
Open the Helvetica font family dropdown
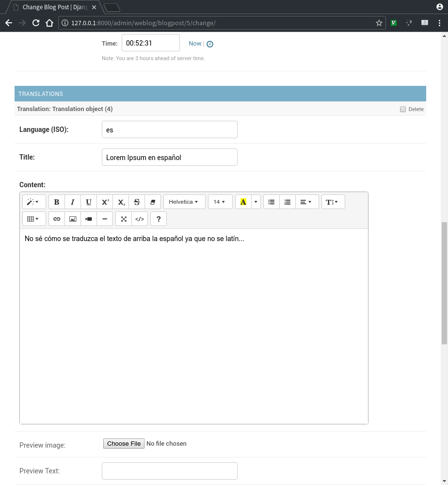pyautogui.click(x=184, y=202)
